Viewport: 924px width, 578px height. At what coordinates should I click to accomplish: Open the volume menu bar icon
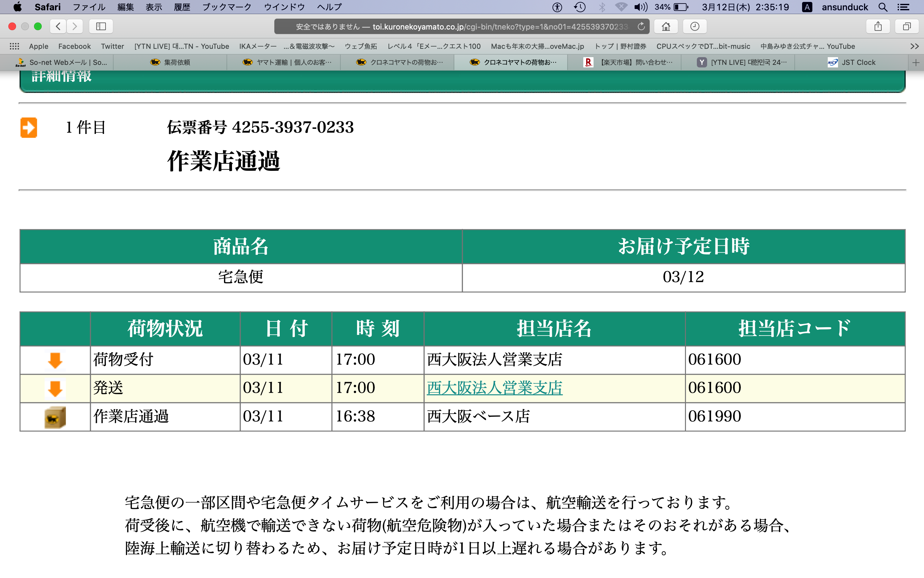click(x=641, y=7)
